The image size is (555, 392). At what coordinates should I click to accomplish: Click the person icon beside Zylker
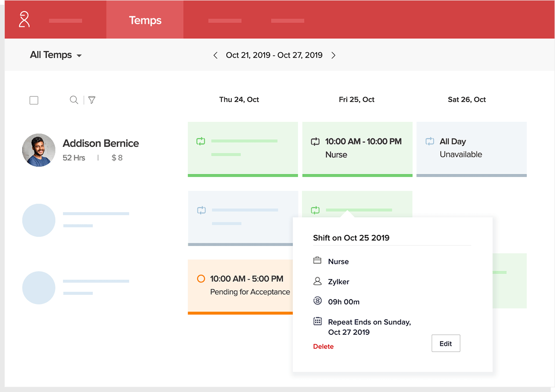tap(317, 281)
